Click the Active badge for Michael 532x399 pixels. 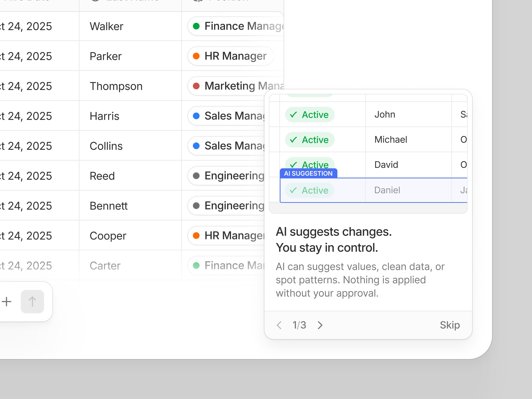coord(309,140)
